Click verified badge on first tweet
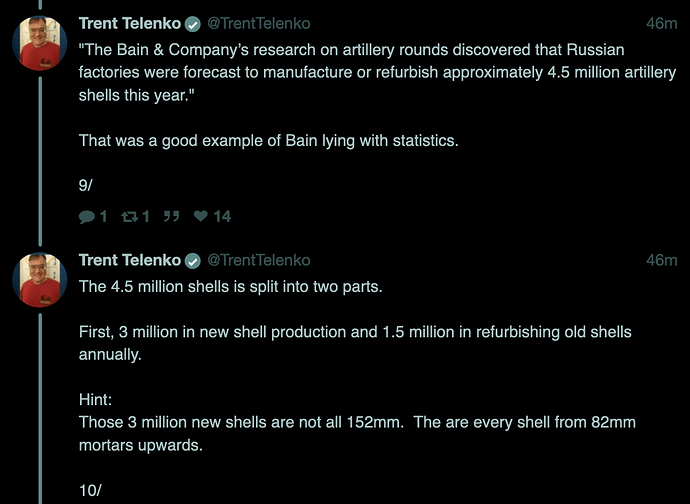 pyautogui.click(x=192, y=25)
